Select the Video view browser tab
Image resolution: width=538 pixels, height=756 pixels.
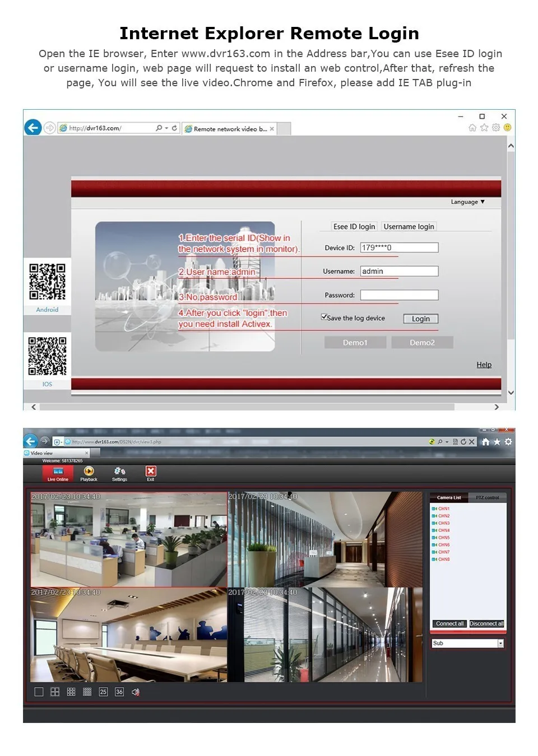pyautogui.click(x=56, y=453)
